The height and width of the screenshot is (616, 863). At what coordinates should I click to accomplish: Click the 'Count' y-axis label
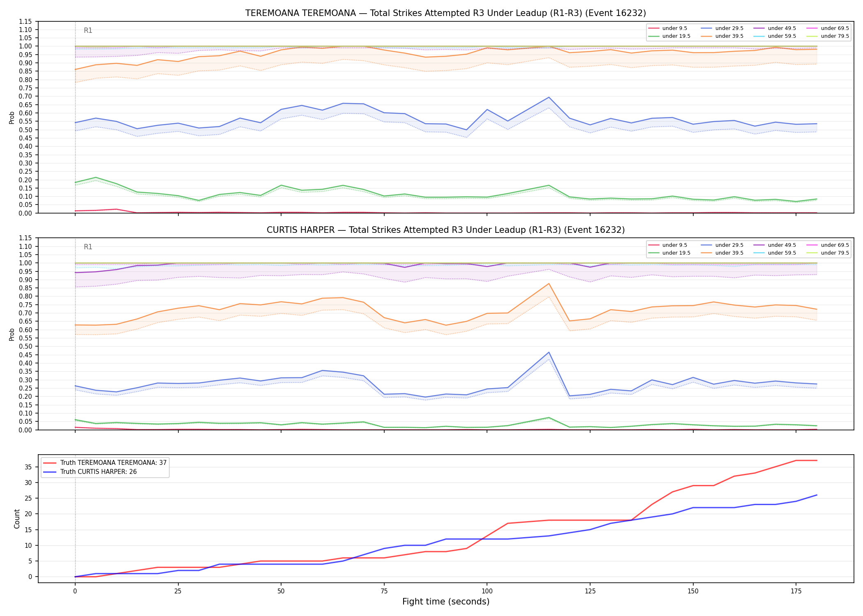click(x=17, y=519)
